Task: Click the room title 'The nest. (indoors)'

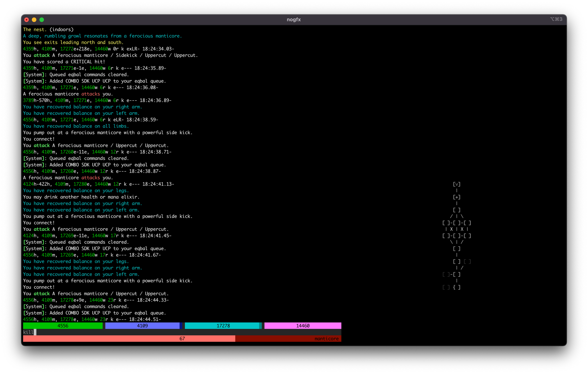Action: (49, 29)
